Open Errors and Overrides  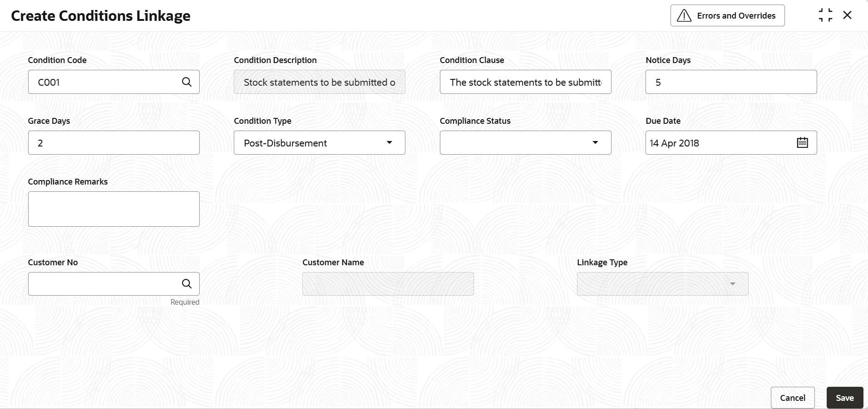click(x=727, y=15)
